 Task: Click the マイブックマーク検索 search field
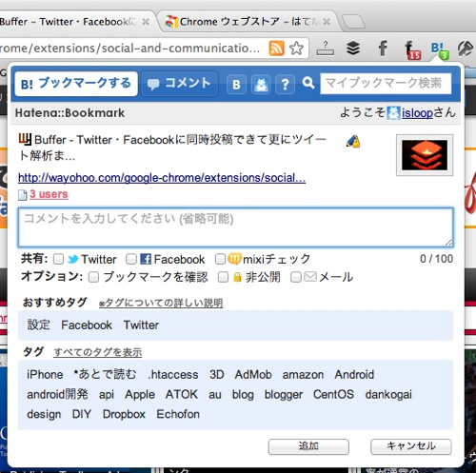click(386, 84)
